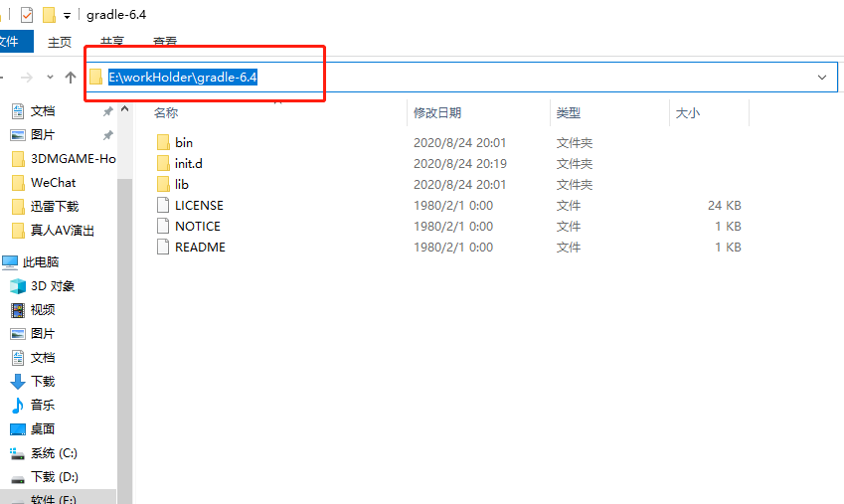Viewport: 844px width, 504px height.
Task: Open 下载 under 此电脑
Action: pyautogui.click(x=43, y=382)
